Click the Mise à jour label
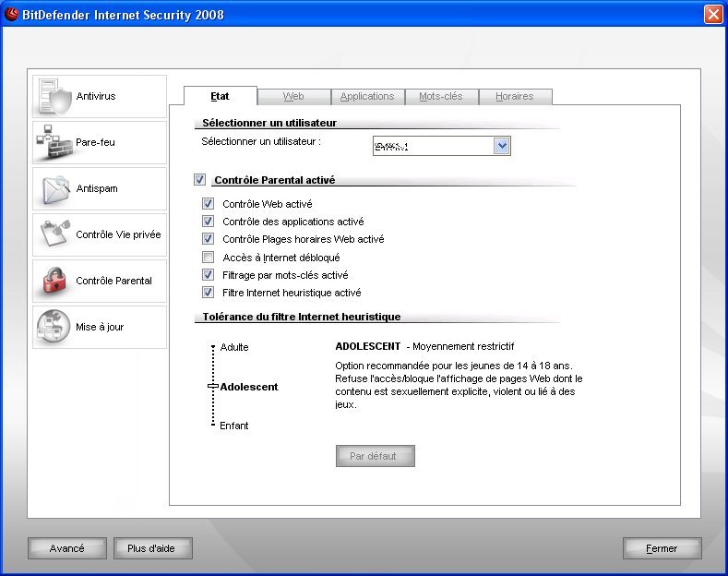728x576 pixels. (x=100, y=327)
